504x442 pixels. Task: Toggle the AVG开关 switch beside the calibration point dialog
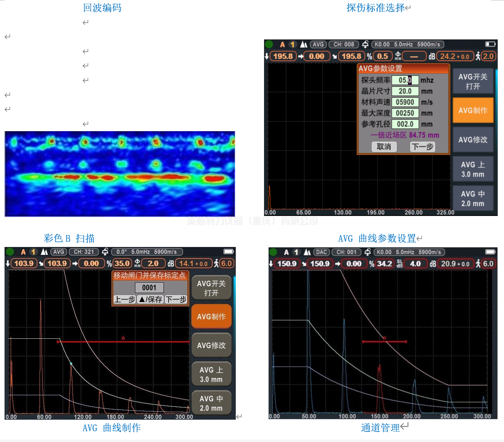click(211, 288)
